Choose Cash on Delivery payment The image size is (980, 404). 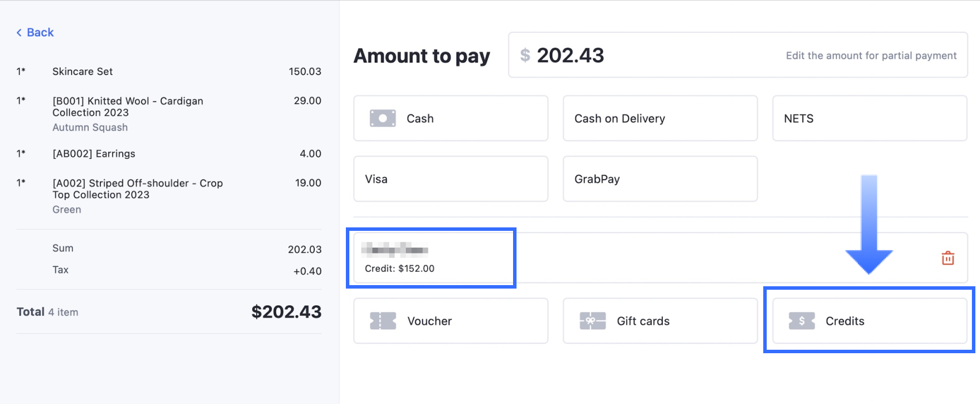[x=659, y=118]
